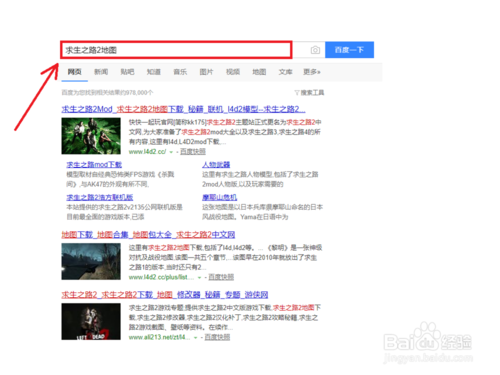
Task: Open 搜索工具 filter options
Action: pos(309,92)
